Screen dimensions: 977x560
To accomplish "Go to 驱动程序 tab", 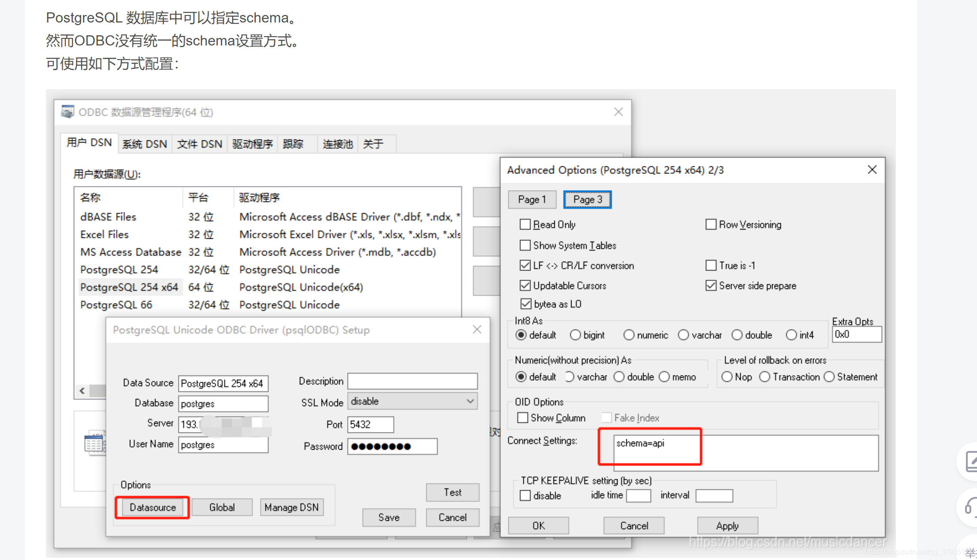I will [253, 144].
